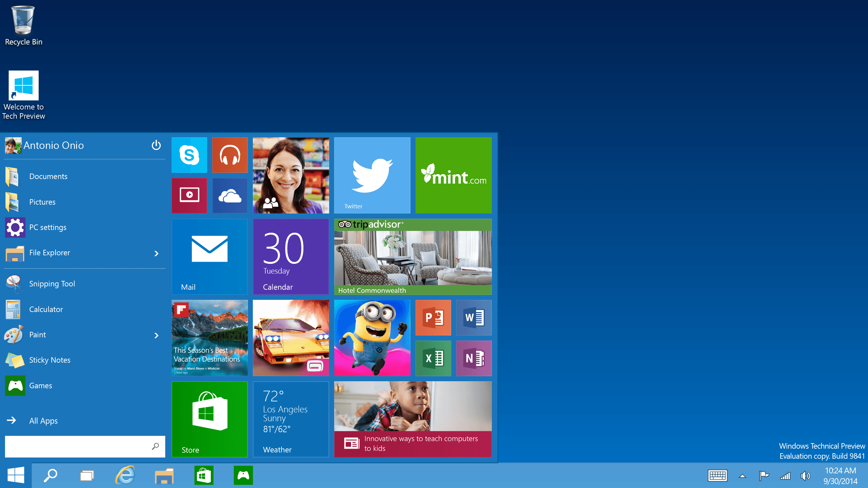
Task: Select Snipping Tool menu item
Action: [84, 284]
